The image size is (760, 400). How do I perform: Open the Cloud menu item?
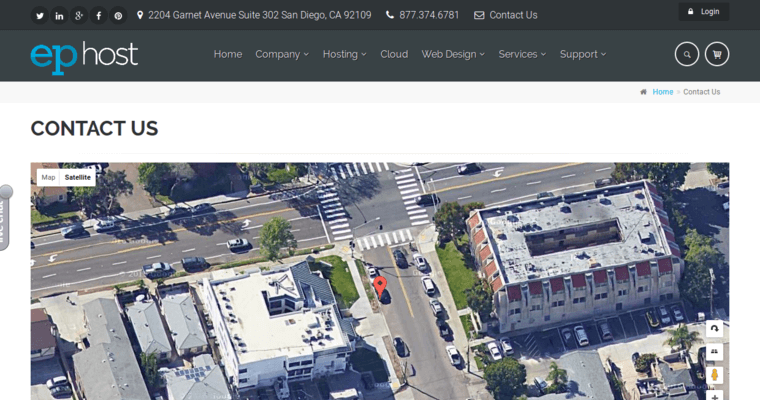pyautogui.click(x=394, y=54)
